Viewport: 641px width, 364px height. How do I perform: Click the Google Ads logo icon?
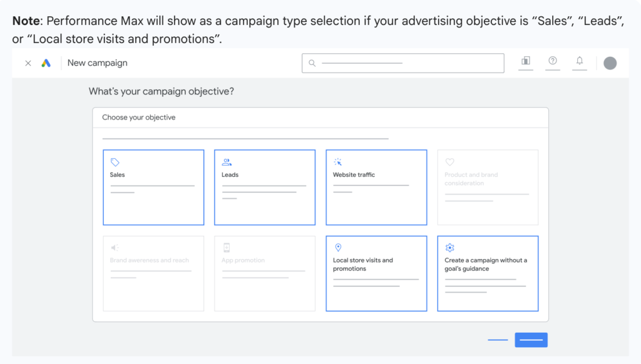click(x=46, y=63)
